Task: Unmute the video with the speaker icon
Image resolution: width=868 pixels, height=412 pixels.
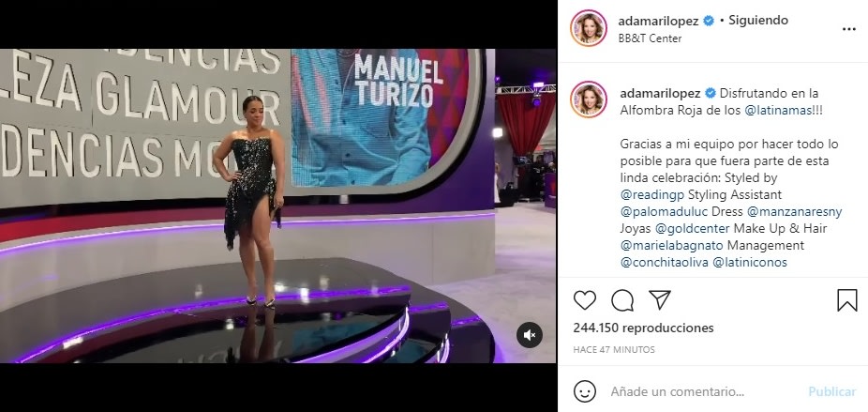Action: (x=530, y=335)
